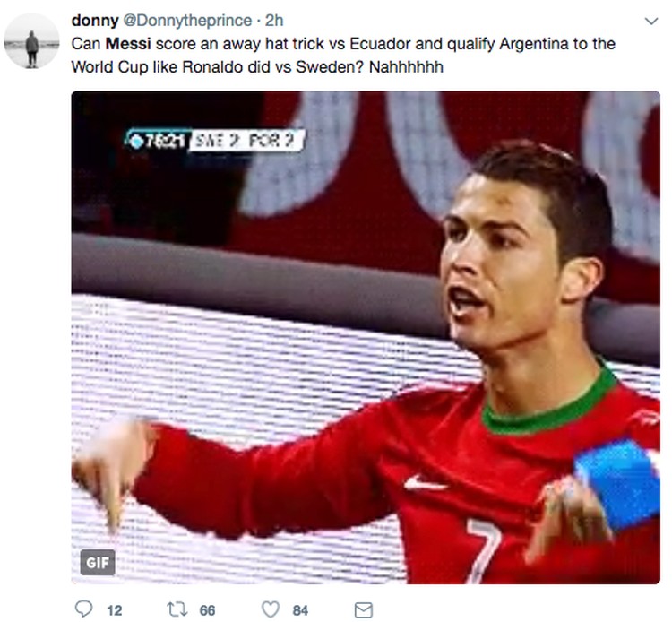Image resolution: width=672 pixels, height=622 pixels.
Task: Open tweet permalink via the 2h timestamp
Action: pos(274,20)
